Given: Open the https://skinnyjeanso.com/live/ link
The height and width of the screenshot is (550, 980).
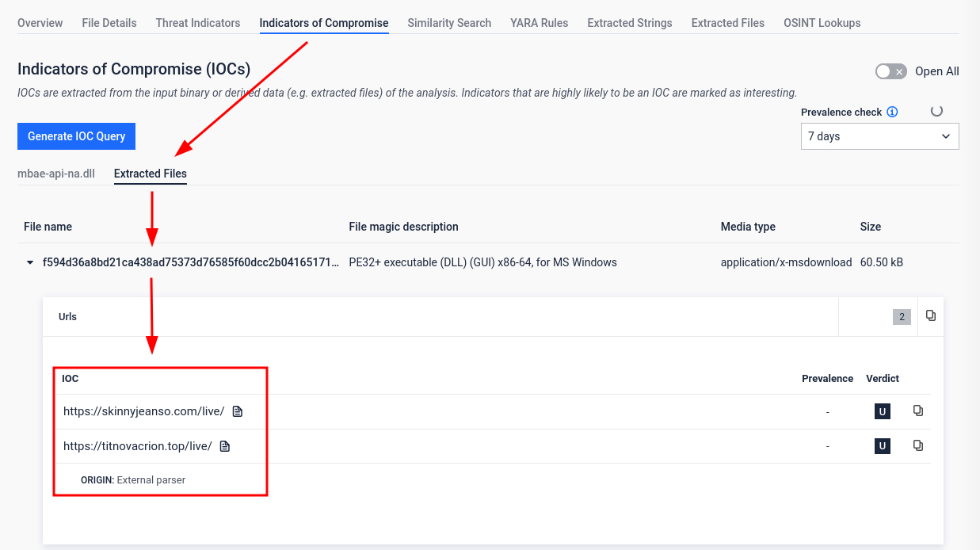Looking at the screenshot, I should tap(143, 411).
